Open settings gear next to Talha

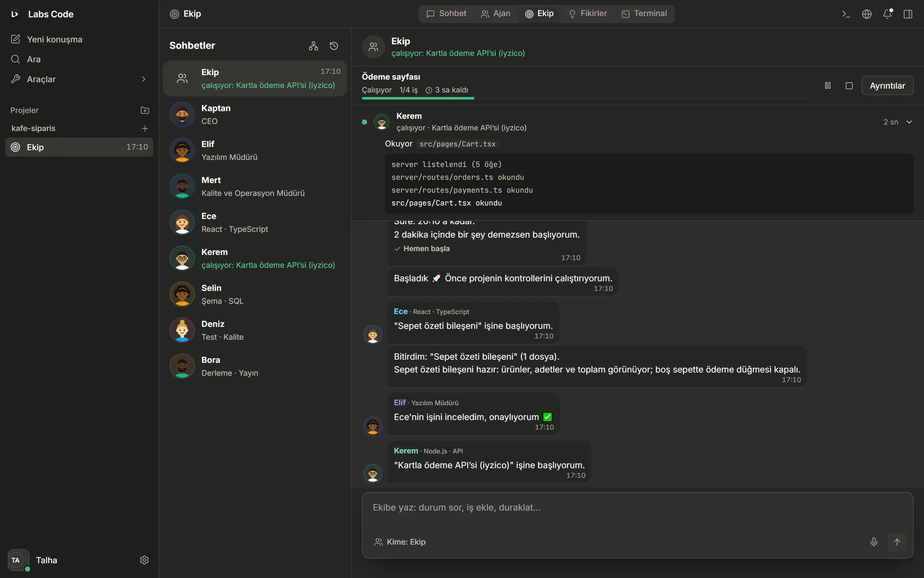pyautogui.click(x=144, y=560)
